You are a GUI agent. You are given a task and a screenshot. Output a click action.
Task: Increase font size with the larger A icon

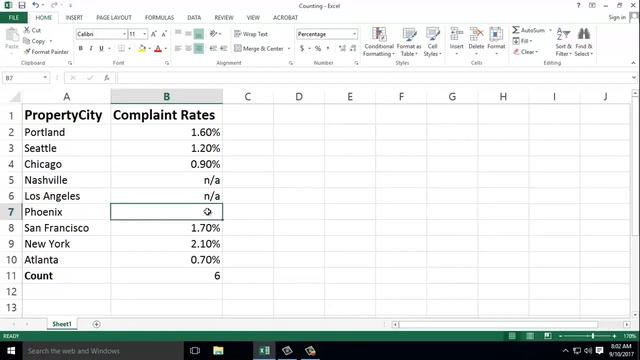click(x=154, y=34)
